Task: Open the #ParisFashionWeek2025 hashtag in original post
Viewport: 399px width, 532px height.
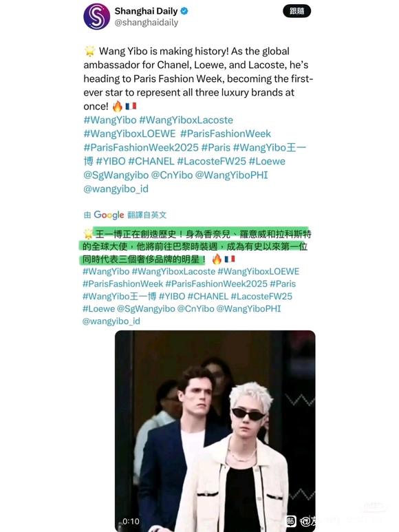Action: click(x=141, y=147)
